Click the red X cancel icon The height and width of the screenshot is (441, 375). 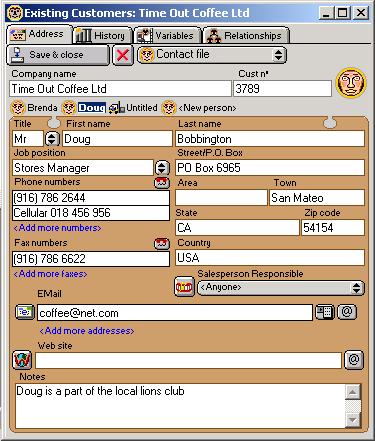tap(123, 55)
